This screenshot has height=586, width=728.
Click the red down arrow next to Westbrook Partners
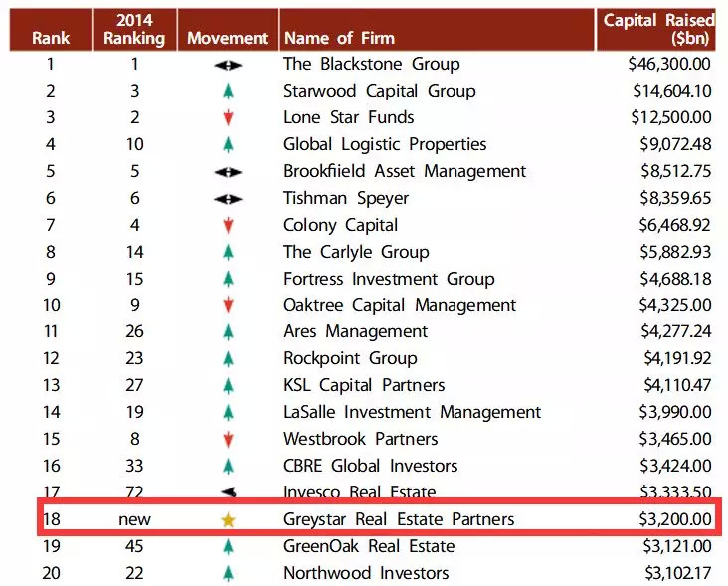click(x=228, y=440)
